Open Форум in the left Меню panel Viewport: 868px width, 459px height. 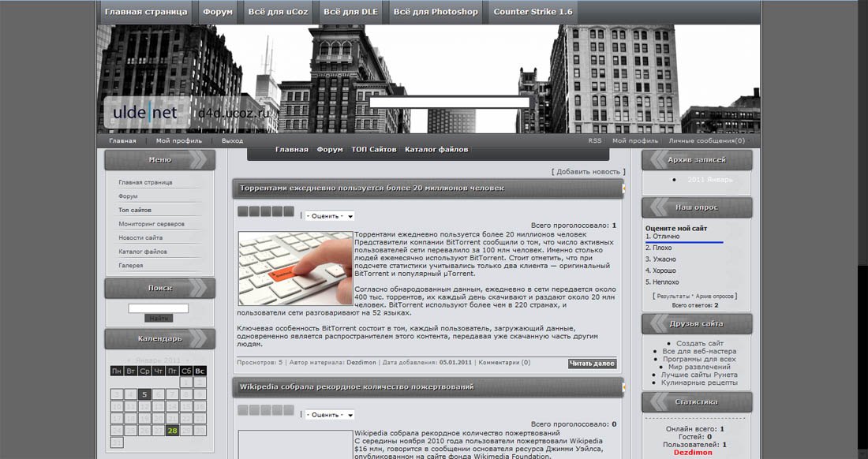click(128, 196)
